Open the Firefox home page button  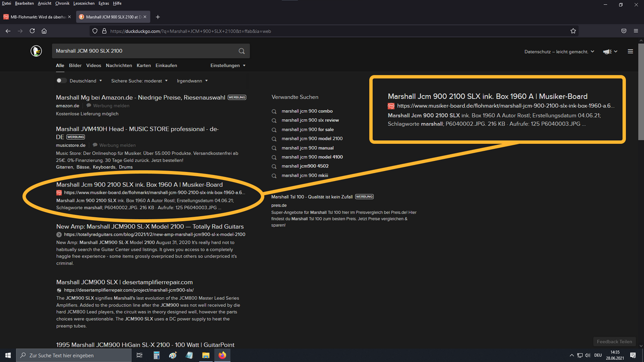(x=44, y=31)
